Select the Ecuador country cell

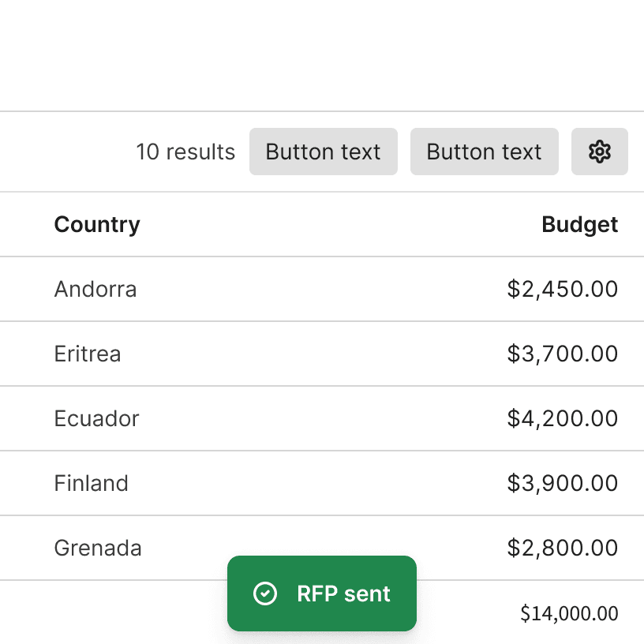[x=96, y=418]
